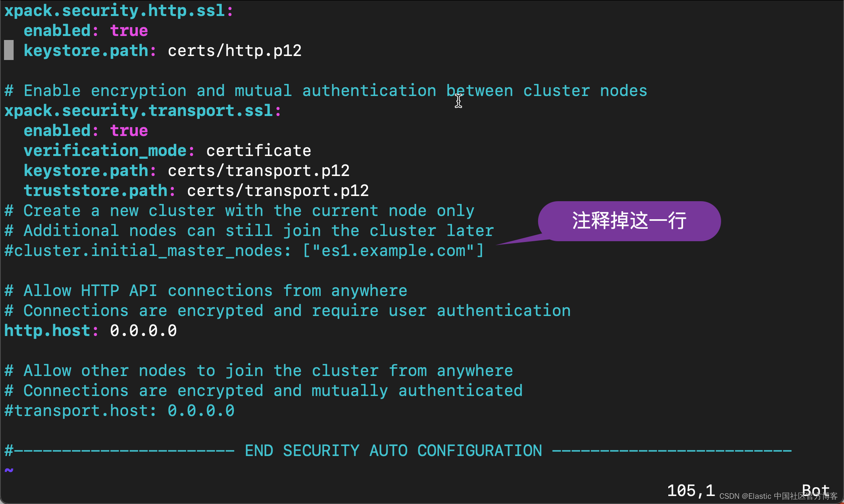
Task: Click the 0.0.0.0 value after http.host
Action: [143, 331]
